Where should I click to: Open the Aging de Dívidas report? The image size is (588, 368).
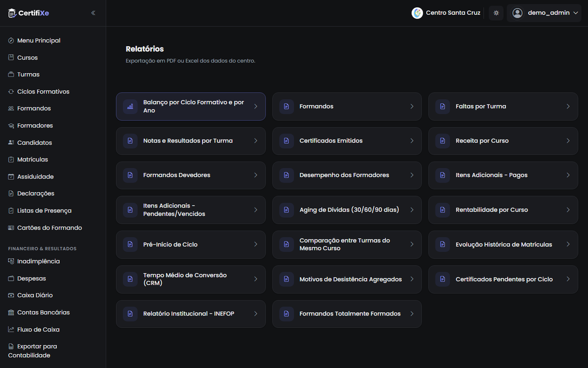click(x=347, y=210)
